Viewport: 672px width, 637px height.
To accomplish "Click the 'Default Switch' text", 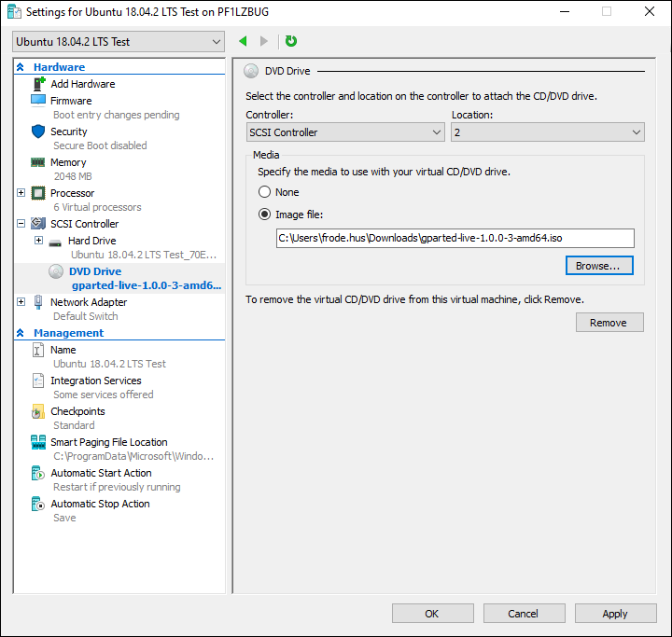I will (85, 316).
